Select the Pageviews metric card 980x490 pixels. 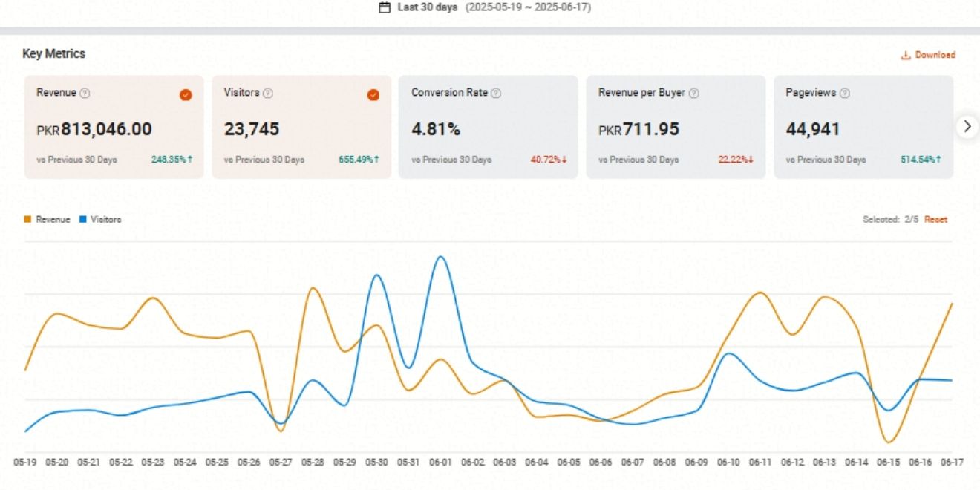863,127
